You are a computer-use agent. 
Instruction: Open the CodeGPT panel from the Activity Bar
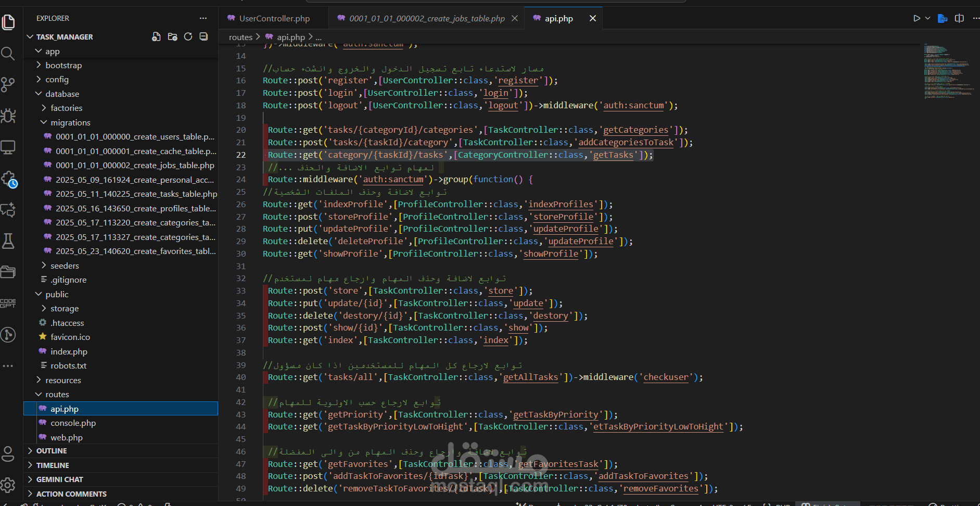[x=8, y=303]
